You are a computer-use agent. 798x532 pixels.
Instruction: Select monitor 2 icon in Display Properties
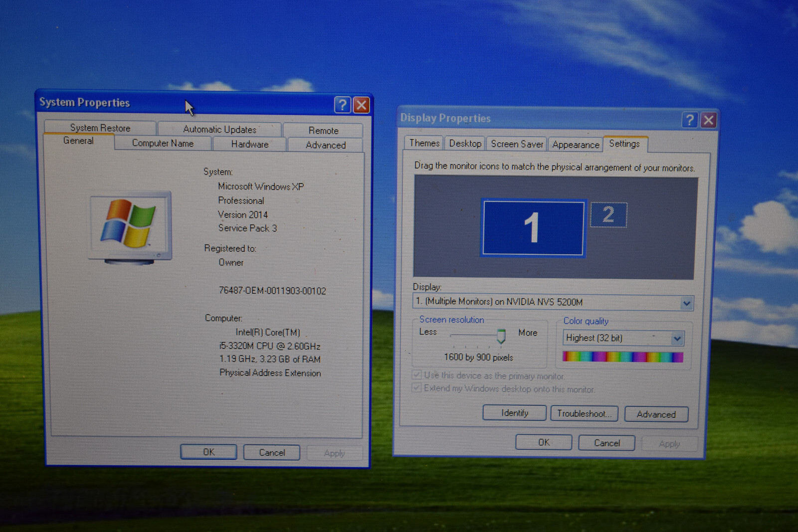pos(608,215)
